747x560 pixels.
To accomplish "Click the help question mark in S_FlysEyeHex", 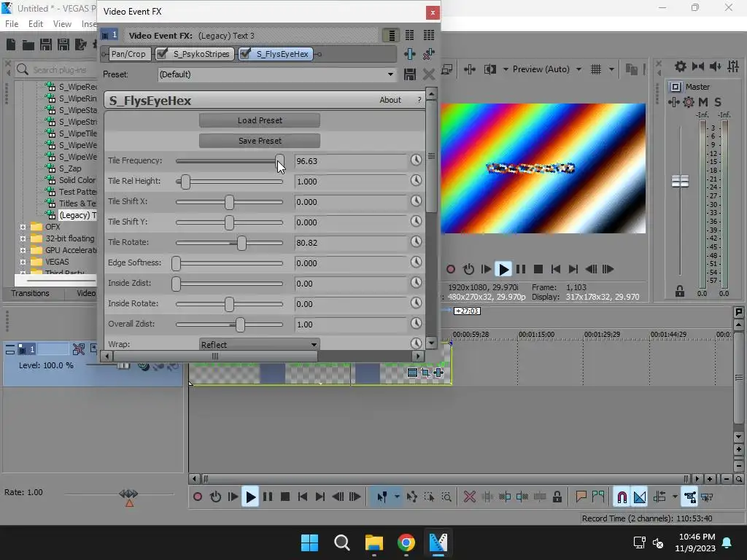I will coord(419,100).
